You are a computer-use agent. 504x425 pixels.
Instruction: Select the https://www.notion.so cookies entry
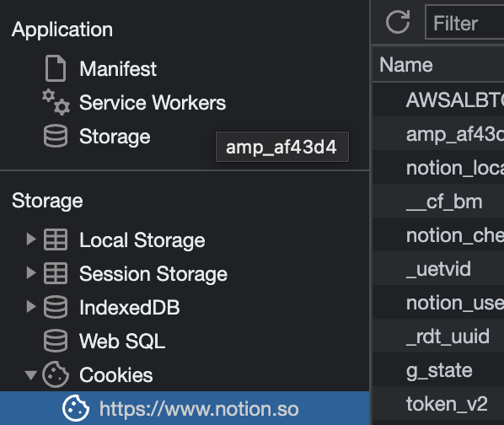185,408
